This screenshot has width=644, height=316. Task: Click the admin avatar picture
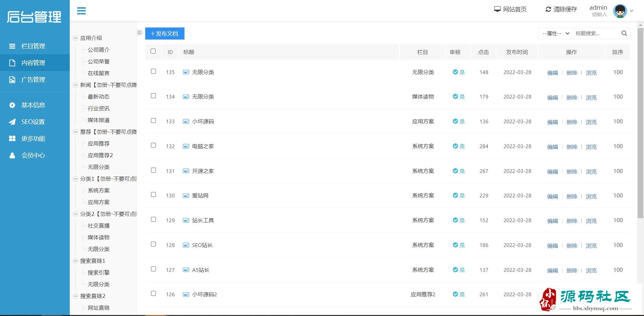(620, 11)
